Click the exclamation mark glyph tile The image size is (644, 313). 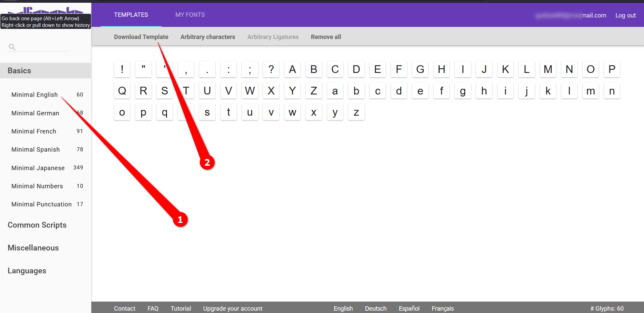pos(122,69)
